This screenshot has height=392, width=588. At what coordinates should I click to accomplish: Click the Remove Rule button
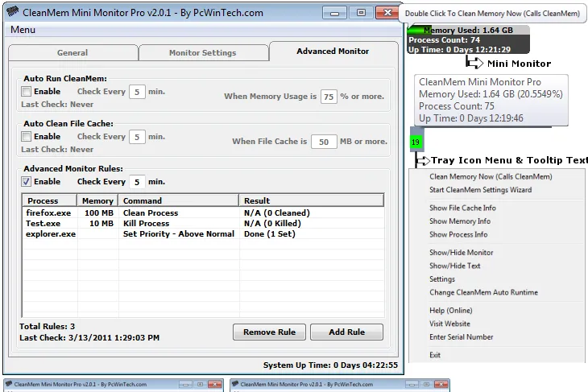pos(269,332)
